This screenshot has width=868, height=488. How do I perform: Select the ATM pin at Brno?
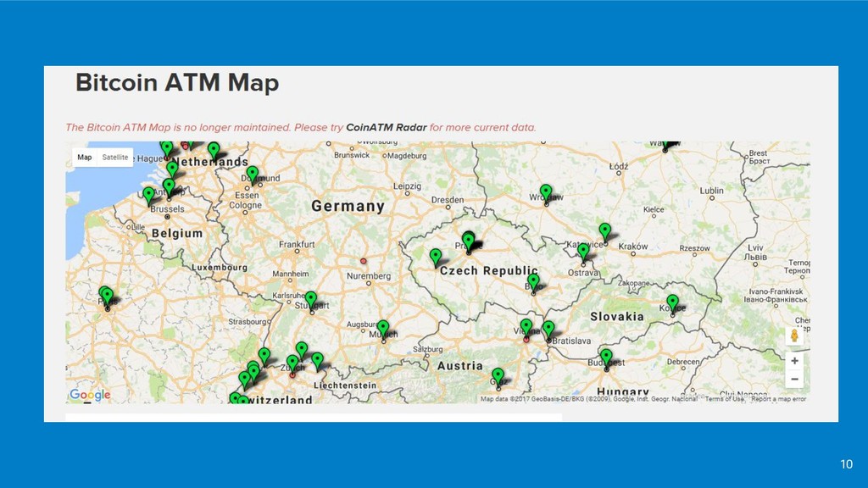click(x=533, y=282)
